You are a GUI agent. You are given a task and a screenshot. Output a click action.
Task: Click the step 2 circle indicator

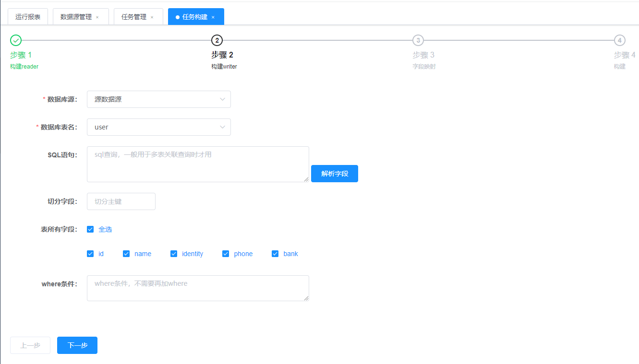click(217, 40)
